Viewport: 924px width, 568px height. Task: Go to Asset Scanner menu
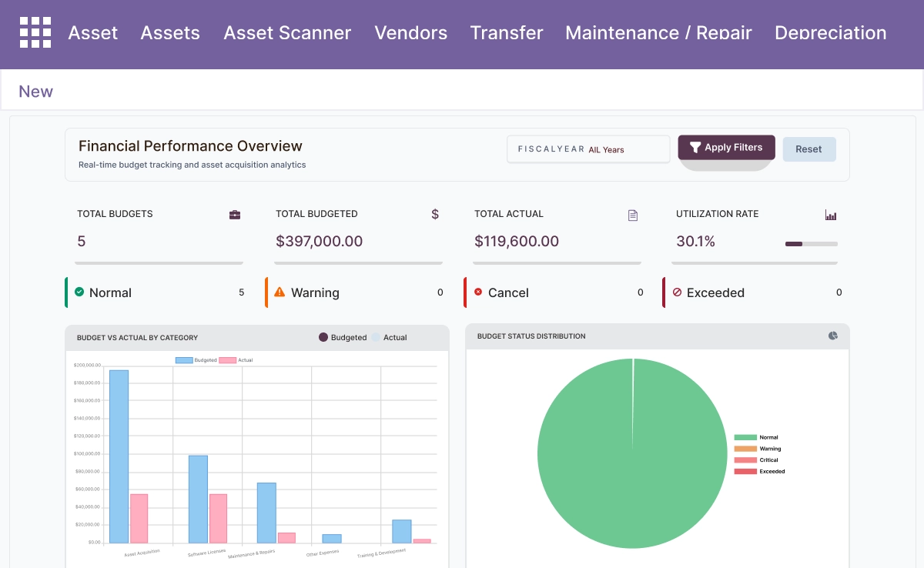click(x=287, y=33)
